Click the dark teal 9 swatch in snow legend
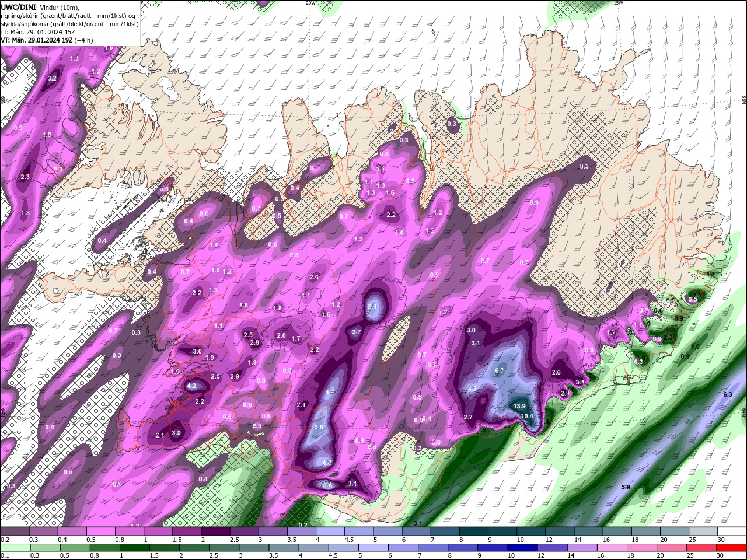This screenshot has width=747, height=560. tap(502, 531)
